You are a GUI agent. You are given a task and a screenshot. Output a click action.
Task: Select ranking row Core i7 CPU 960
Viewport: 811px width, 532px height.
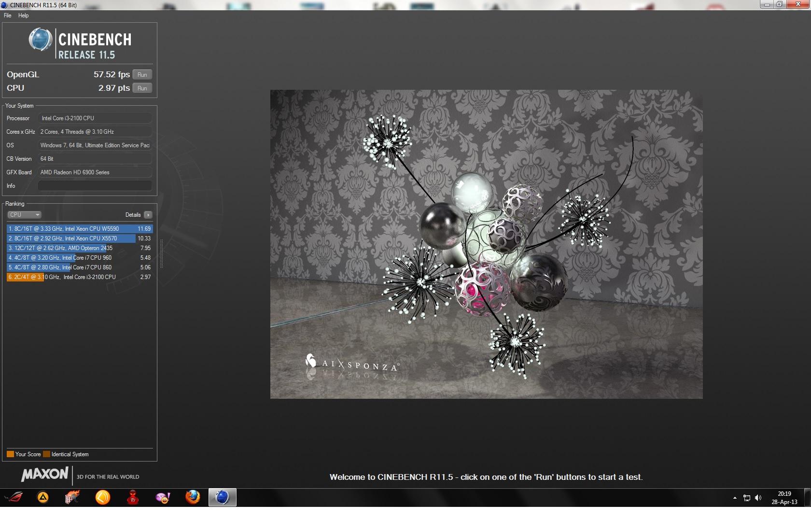pos(80,258)
